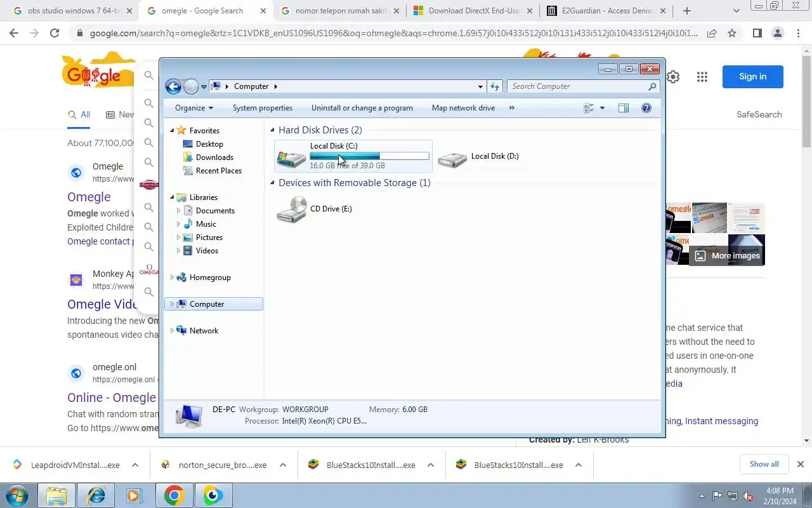Click the volume icon in system tray

pyautogui.click(x=748, y=496)
